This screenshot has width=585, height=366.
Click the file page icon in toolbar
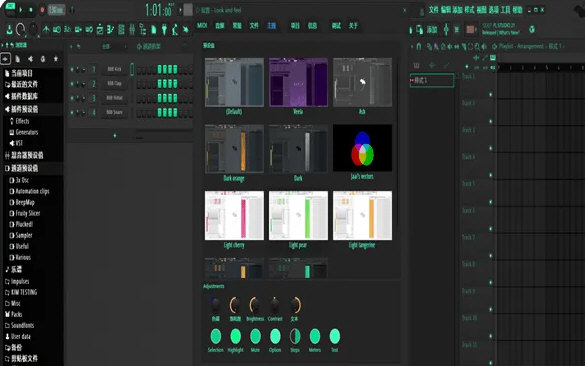[x=153, y=29]
